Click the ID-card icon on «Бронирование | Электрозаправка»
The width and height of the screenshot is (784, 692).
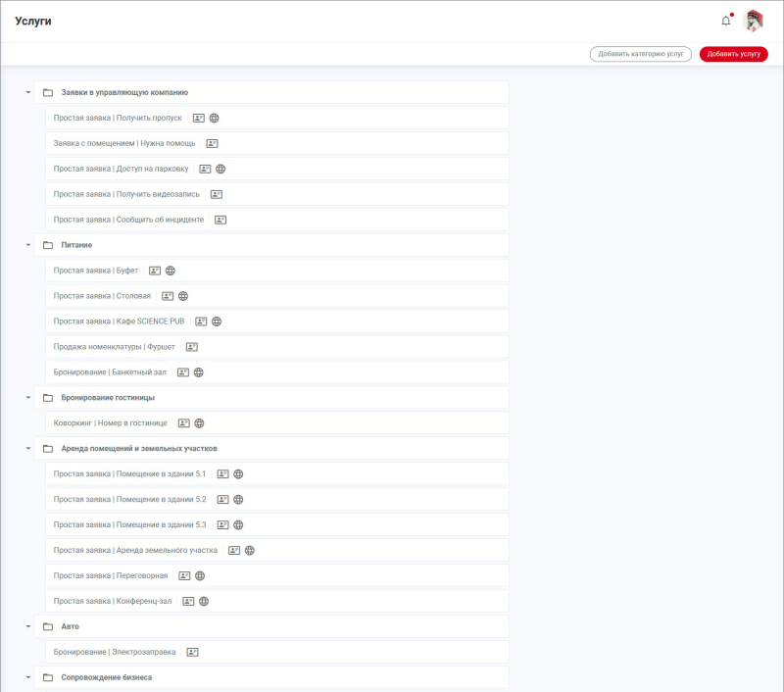193,651
